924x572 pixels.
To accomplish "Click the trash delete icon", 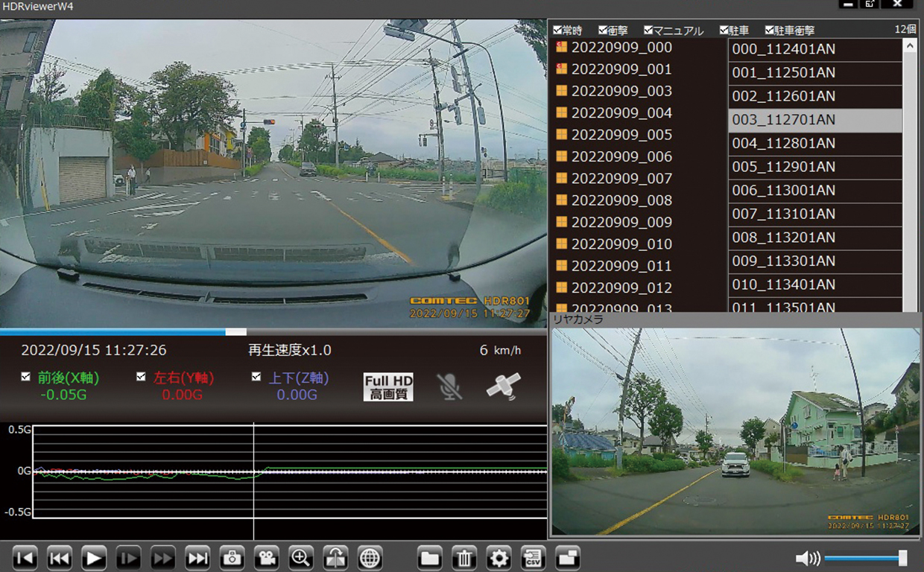I will tap(463, 558).
